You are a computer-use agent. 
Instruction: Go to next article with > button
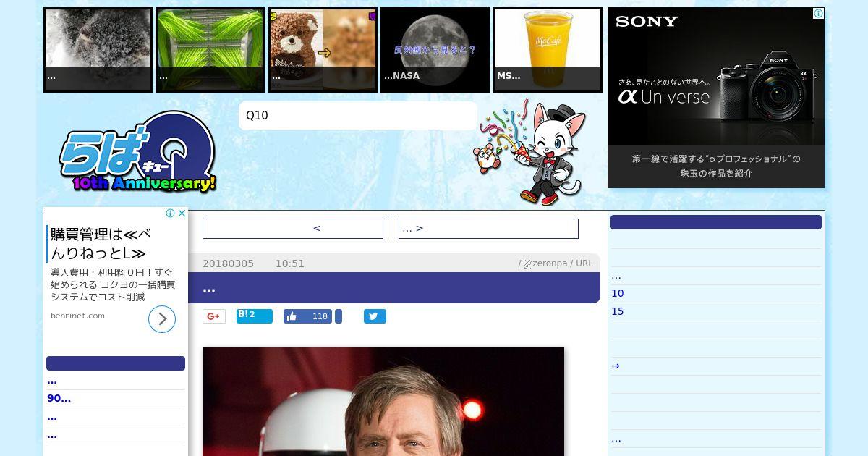(488, 229)
